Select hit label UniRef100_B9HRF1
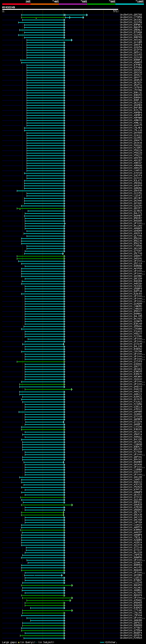146x644 pixels. (x=131, y=60)
